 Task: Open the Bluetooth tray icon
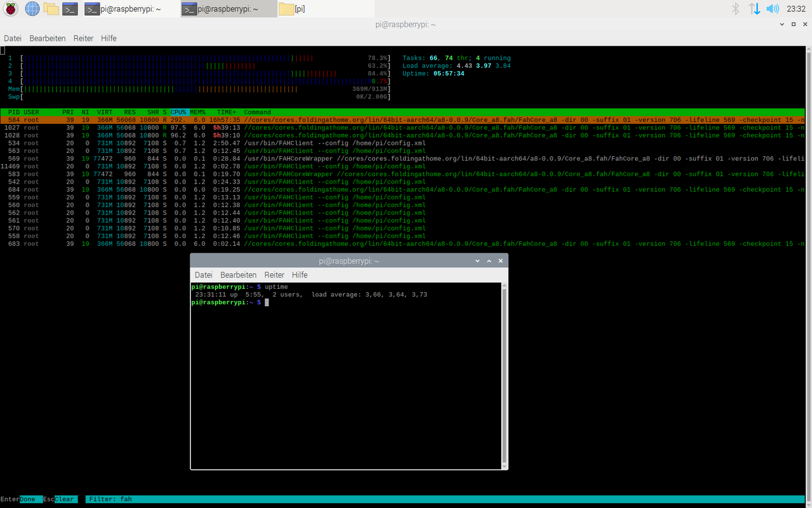click(736, 9)
